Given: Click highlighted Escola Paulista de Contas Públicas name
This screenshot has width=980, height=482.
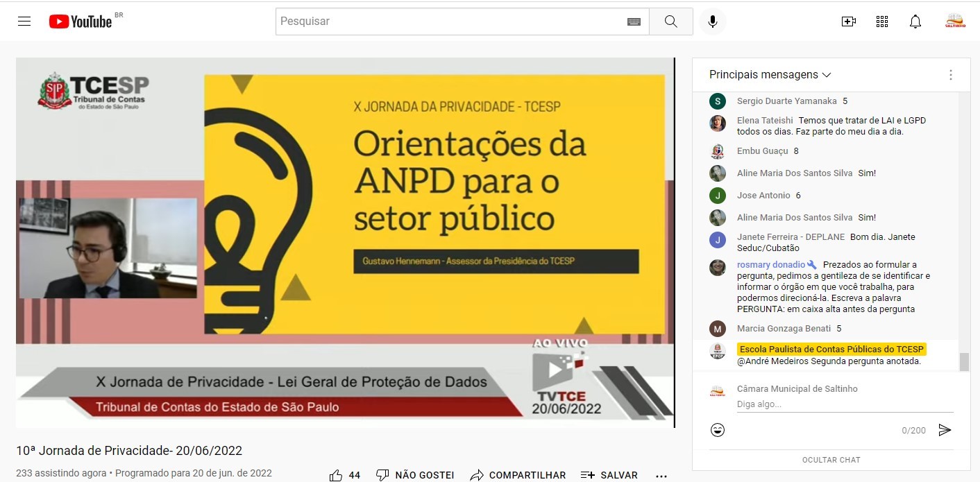Looking at the screenshot, I should tap(831, 349).
